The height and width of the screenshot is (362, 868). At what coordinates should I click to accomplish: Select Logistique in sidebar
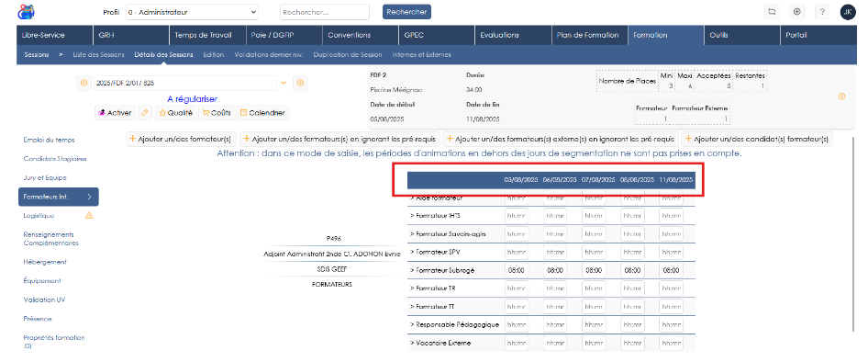(x=39, y=215)
